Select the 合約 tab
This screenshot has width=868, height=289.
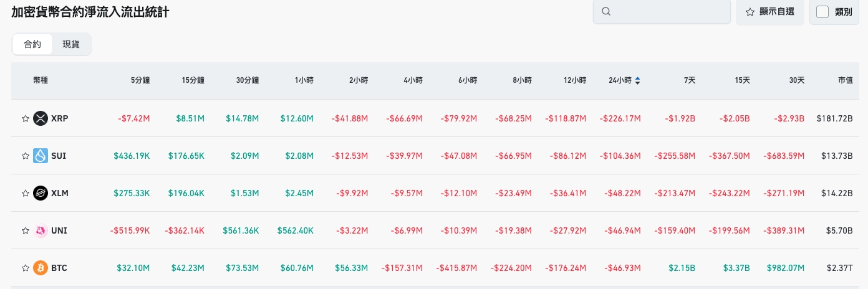click(32, 44)
